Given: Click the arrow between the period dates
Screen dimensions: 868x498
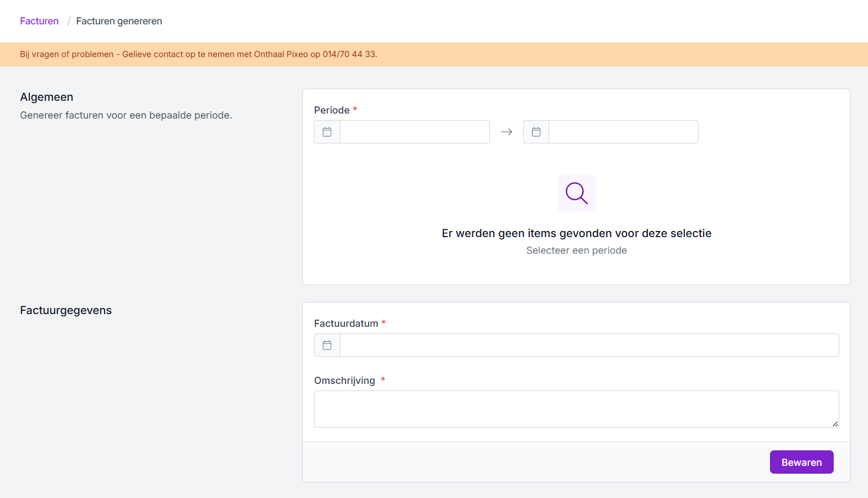Looking at the screenshot, I should pyautogui.click(x=507, y=132).
